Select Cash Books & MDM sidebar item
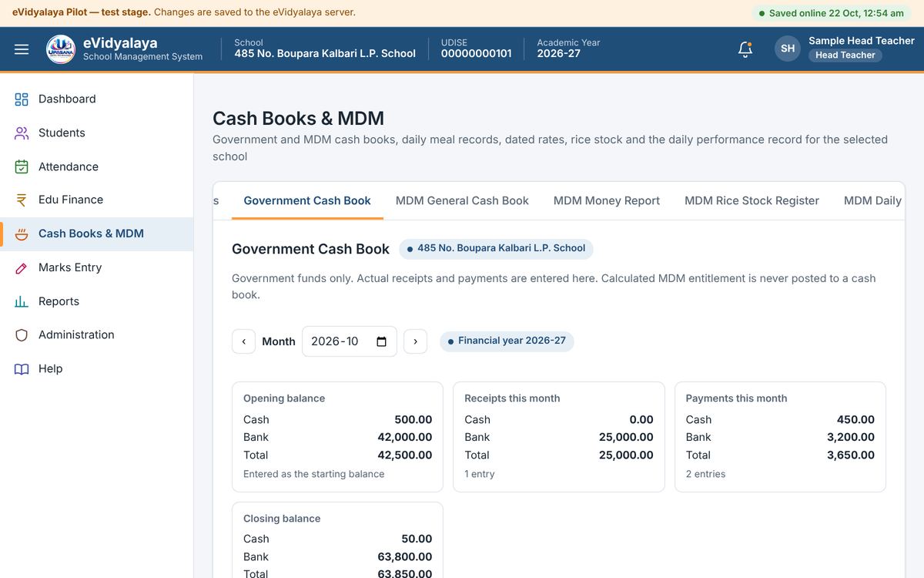 coord(96,234)
